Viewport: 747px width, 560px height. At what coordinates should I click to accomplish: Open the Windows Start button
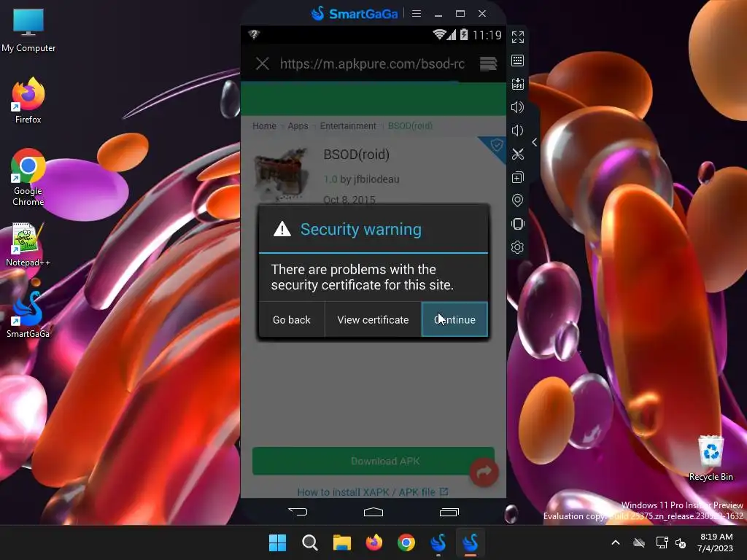click(x=278, y=542)
